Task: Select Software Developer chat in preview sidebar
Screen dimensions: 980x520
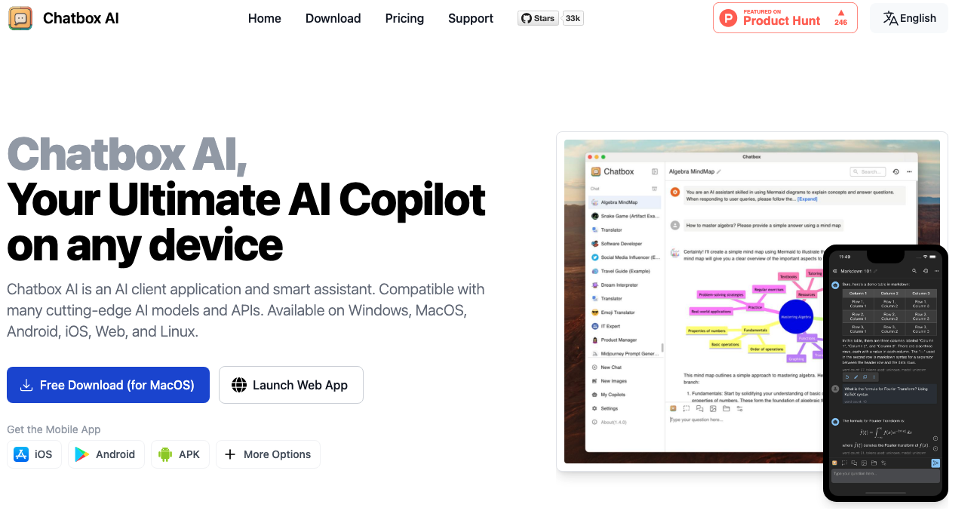Action: (624, 244)
